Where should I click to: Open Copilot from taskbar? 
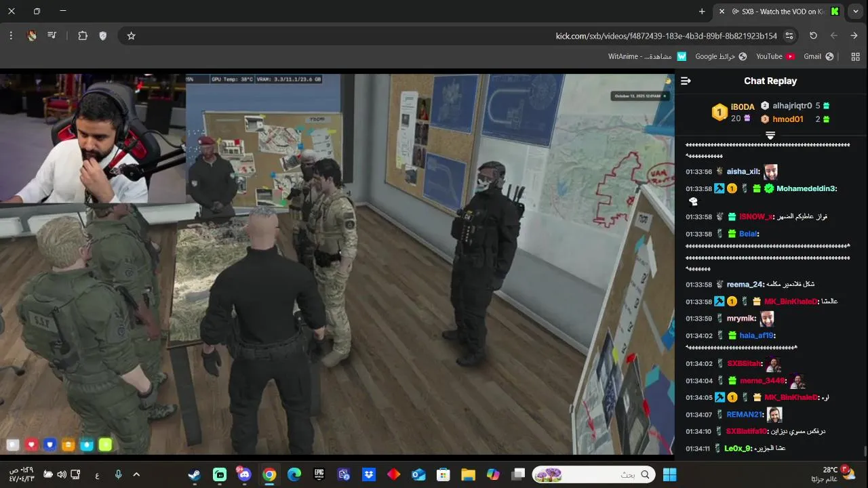point(493,474)
